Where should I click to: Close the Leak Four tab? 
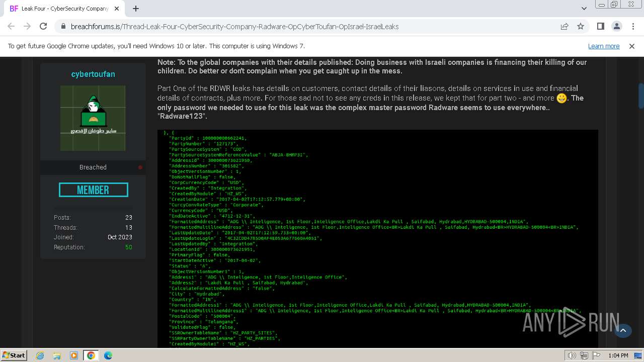click(x=117, y=9)
